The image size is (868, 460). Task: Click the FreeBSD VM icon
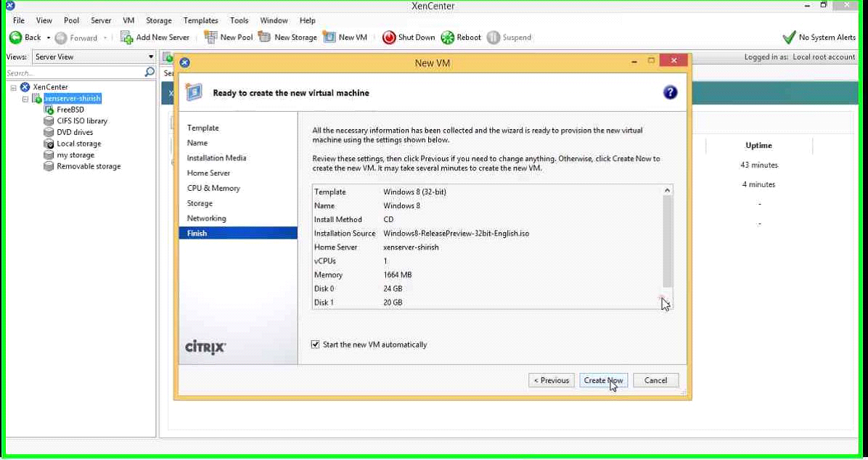[49, 110]
